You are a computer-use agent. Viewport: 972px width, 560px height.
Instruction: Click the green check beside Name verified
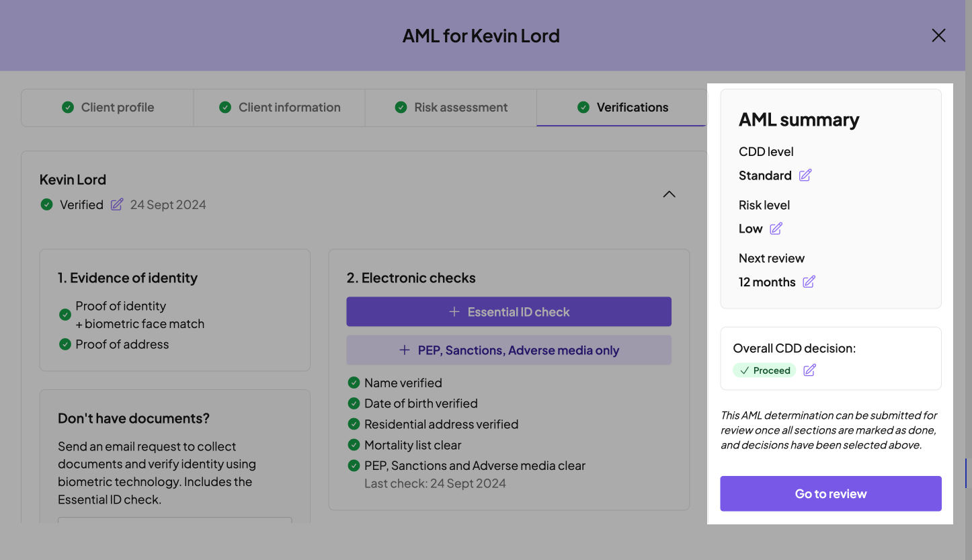(x=354, y=383)
